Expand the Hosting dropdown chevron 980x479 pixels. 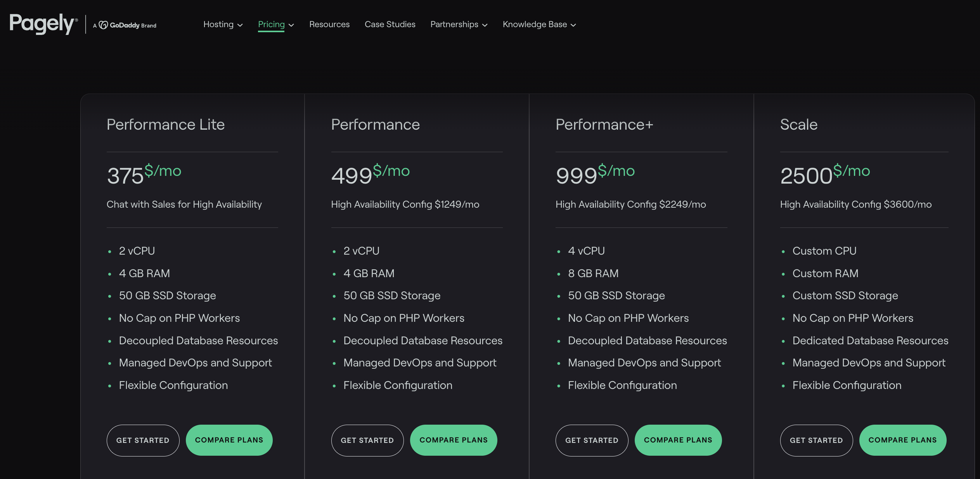[x=240, y=25]
